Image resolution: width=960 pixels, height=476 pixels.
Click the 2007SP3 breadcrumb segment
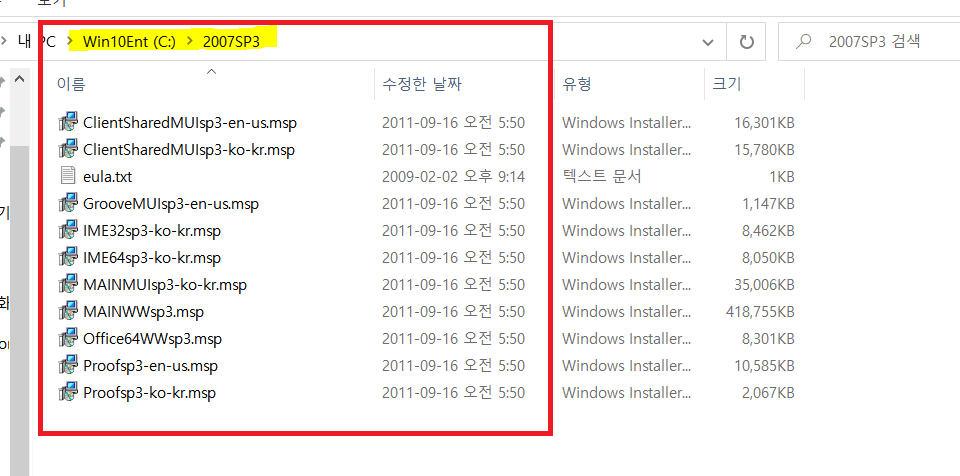[x=231, y=42]
